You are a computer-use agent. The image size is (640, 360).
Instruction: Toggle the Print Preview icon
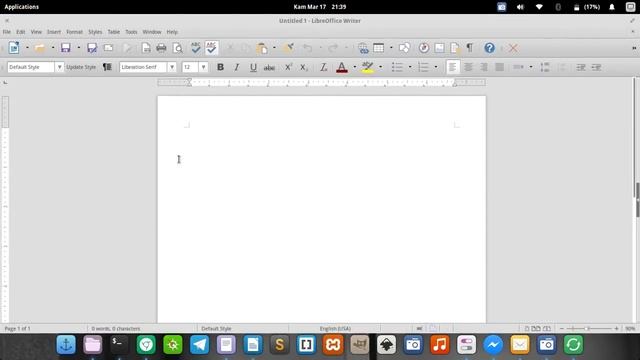point(178,48)
